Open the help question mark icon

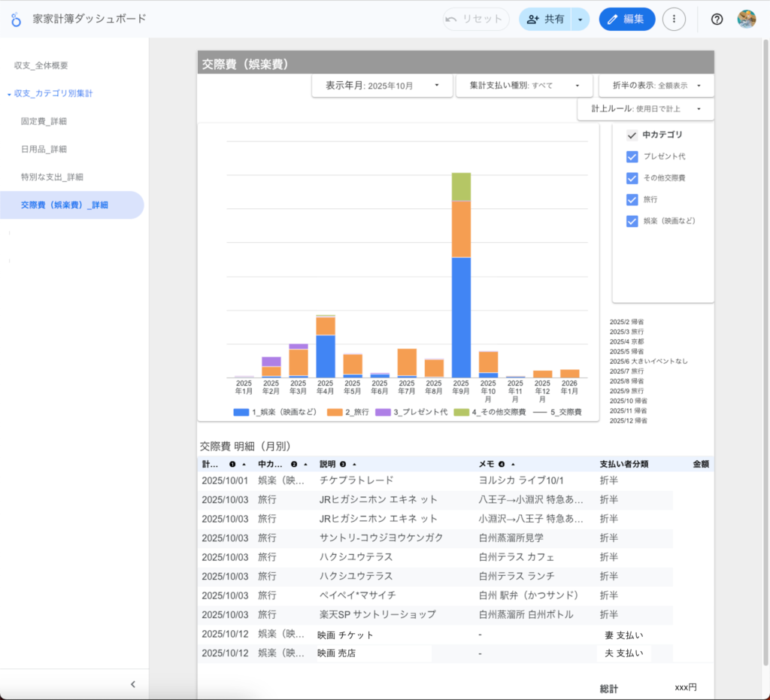717,20
